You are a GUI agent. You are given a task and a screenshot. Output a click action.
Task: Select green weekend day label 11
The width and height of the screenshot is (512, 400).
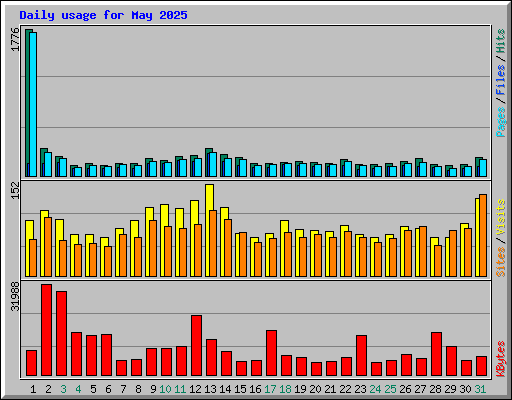tap(180, 389)
